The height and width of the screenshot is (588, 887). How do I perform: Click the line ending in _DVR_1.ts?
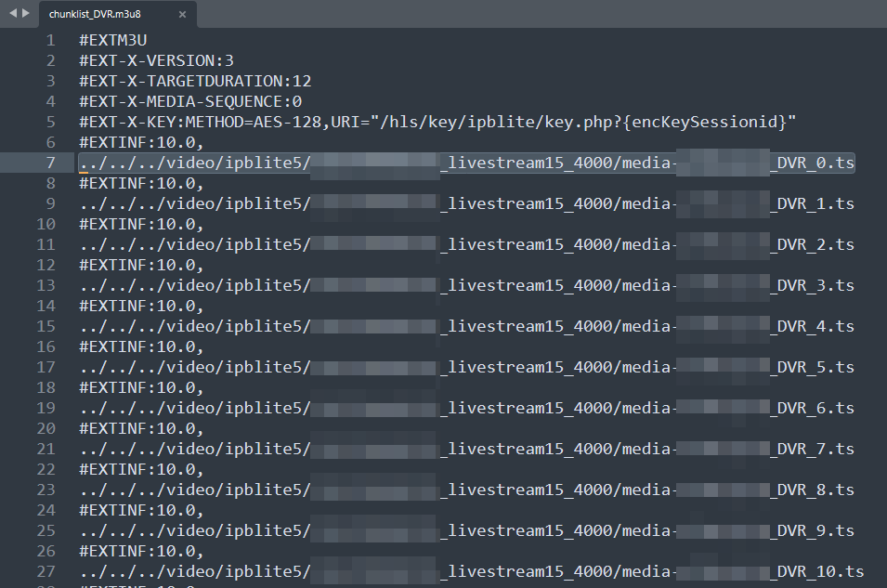point(466,203)
